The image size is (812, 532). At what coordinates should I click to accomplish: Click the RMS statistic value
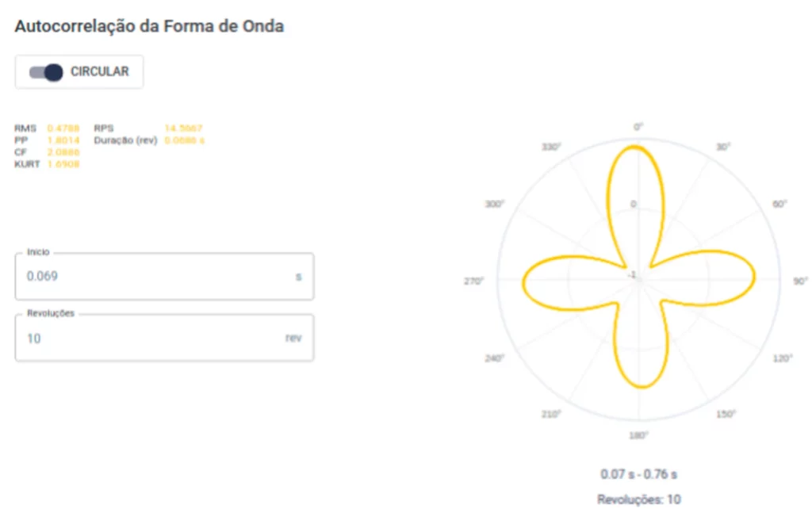63,128
